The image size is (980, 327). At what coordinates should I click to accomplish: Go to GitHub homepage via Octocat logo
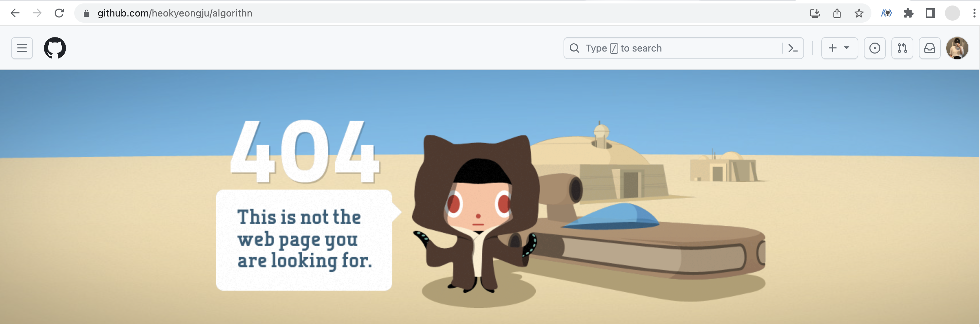pos(55,48)
